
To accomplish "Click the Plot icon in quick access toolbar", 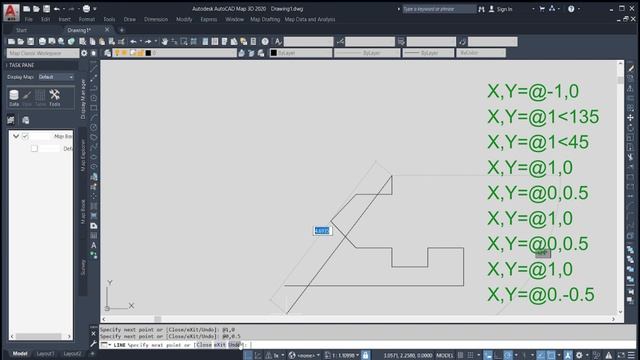I will point(86,9).
